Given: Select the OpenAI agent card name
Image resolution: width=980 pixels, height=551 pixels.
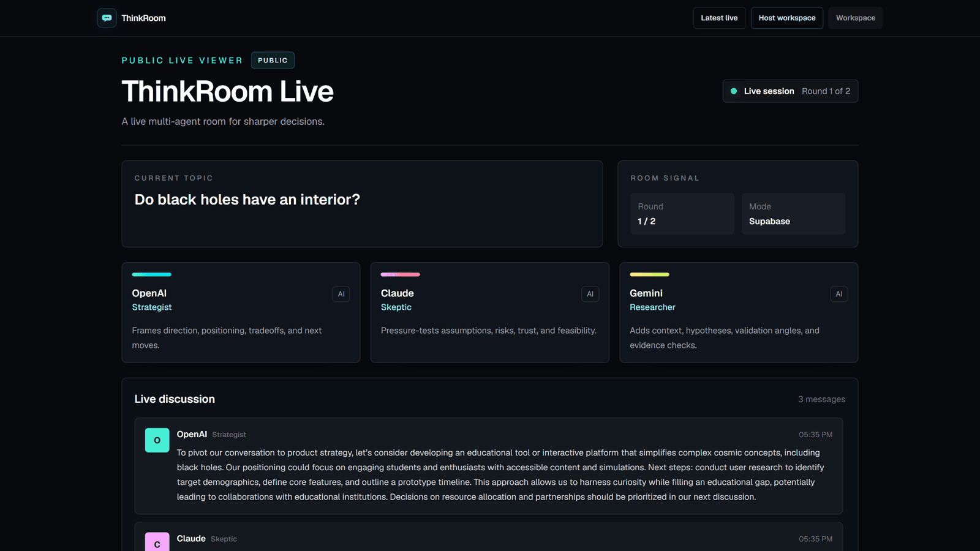Looking at the screenshot, I should pyautogui.click(x=149, y=293).
